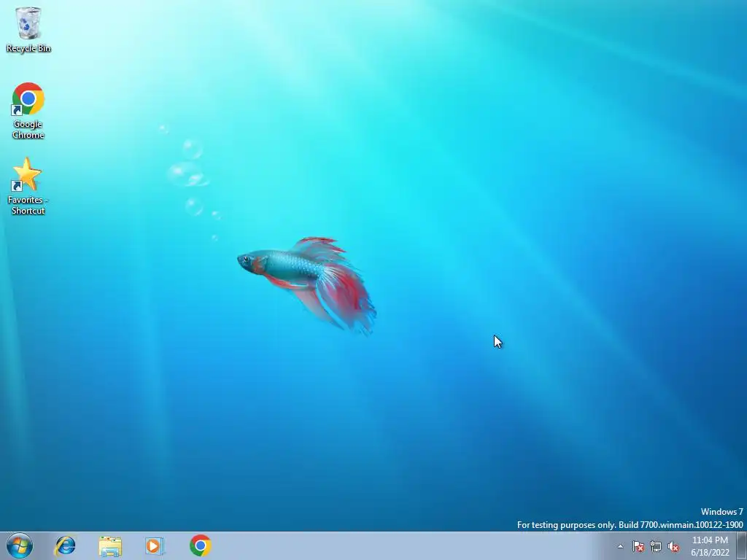Open Windows Media Player from the taskbar
This screenshot has height=560, width=747.
(155, 545)
